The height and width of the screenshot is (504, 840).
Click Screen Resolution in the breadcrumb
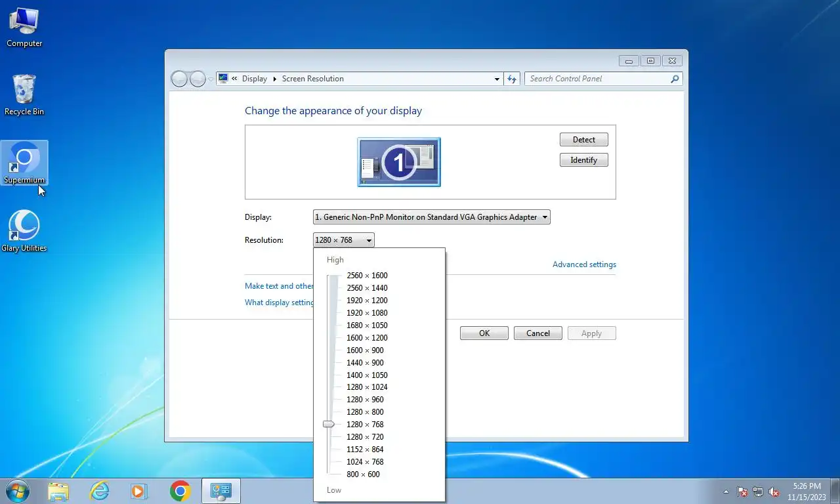pyautogui.click(x=313, y=79)
